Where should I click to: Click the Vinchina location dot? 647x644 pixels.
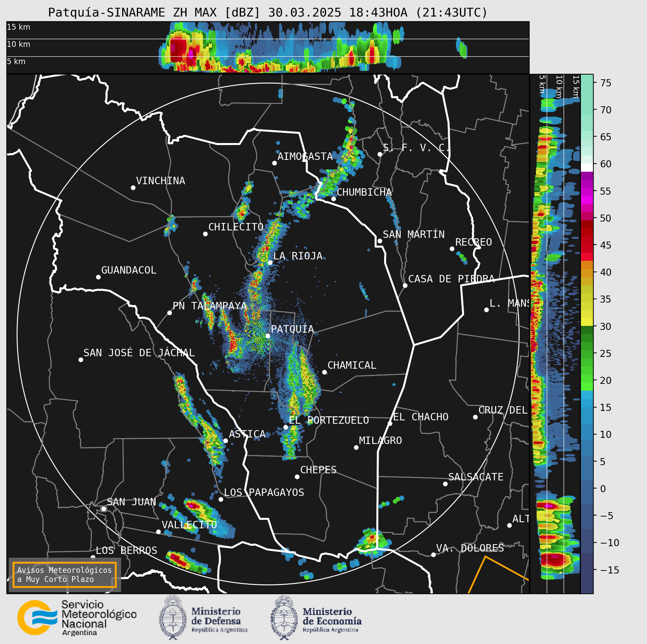[x=133, y=188]
